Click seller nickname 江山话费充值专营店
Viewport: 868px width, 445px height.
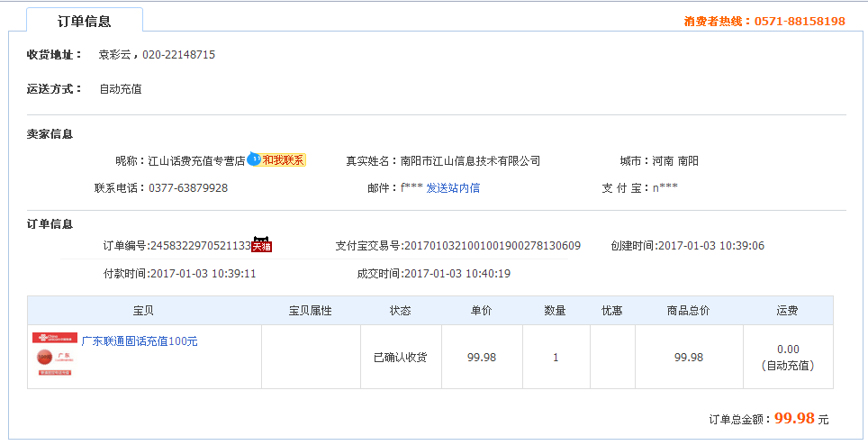[196, 161]
